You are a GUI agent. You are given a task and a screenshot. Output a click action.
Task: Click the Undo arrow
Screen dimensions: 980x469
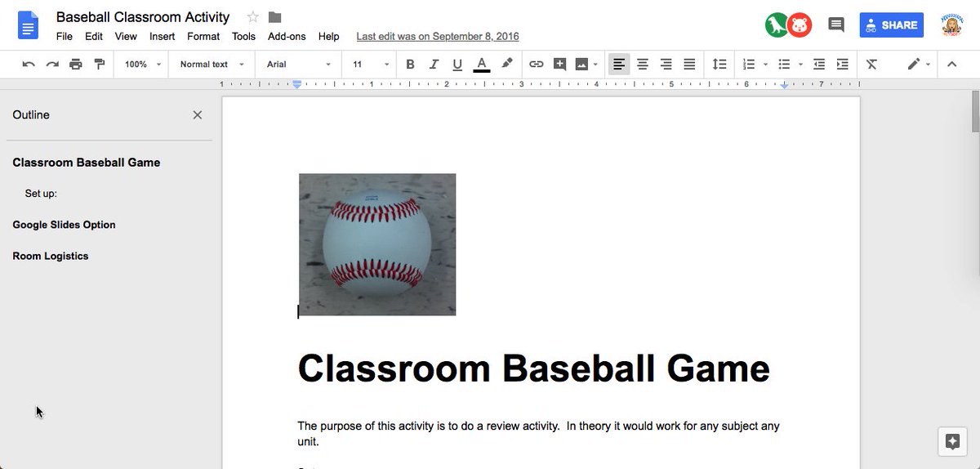point(29,64)
